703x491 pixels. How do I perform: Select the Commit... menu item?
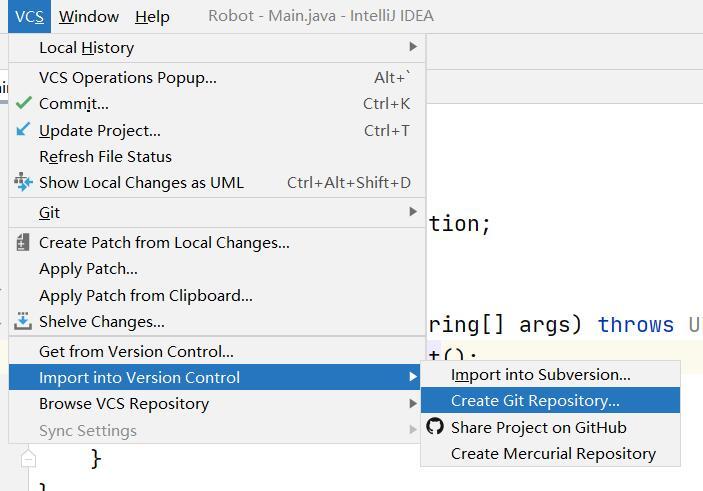pos(217,104)
